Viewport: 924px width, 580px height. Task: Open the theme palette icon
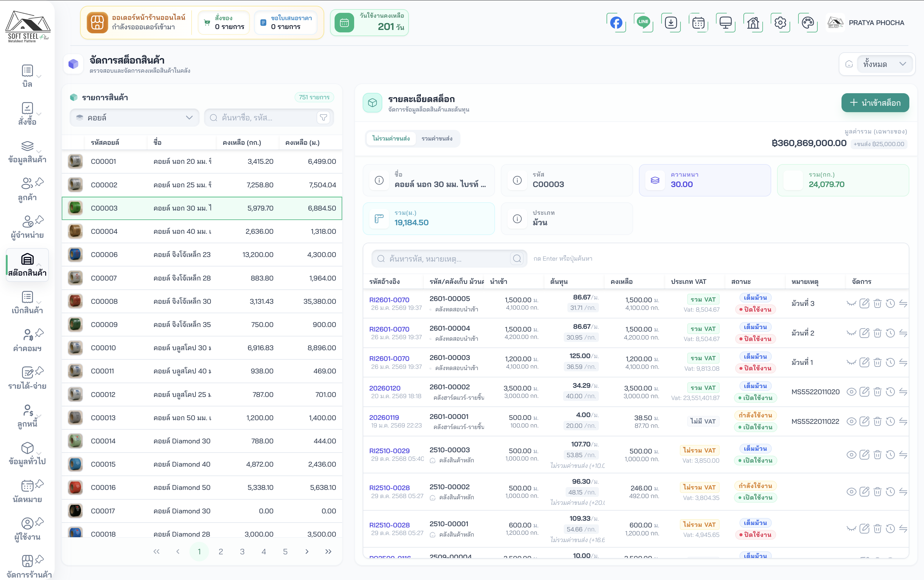point(807,23)
